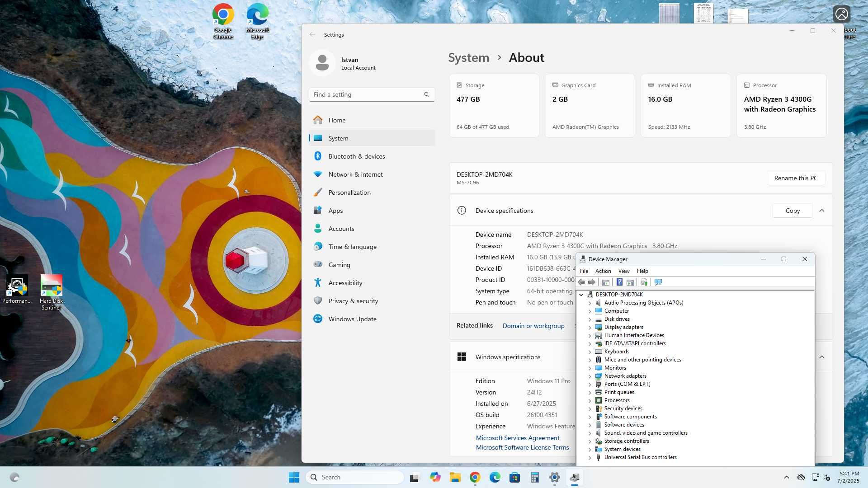Open Microsoft Software License Terms link
Screen dimensions: 868x488
coord(522,447)
